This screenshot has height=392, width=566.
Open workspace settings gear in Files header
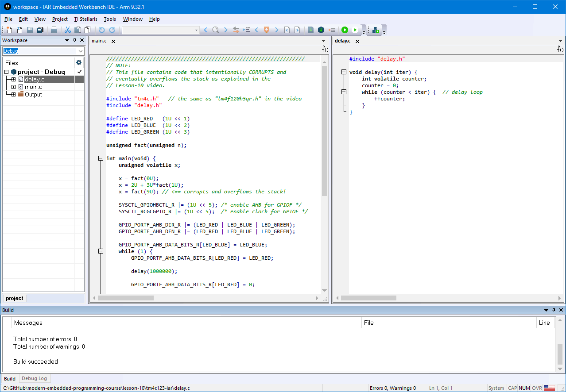pyautogui.click(x=79, y=63)
